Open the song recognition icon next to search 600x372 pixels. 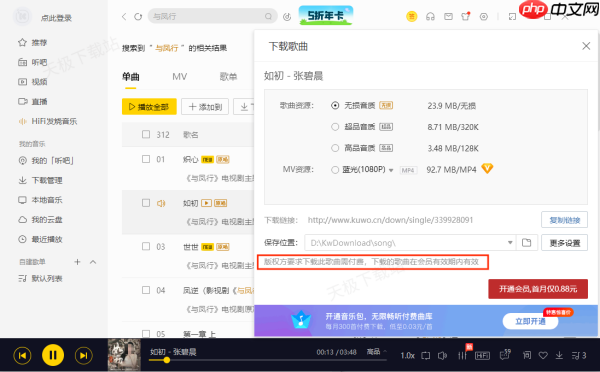coord(287,16)
